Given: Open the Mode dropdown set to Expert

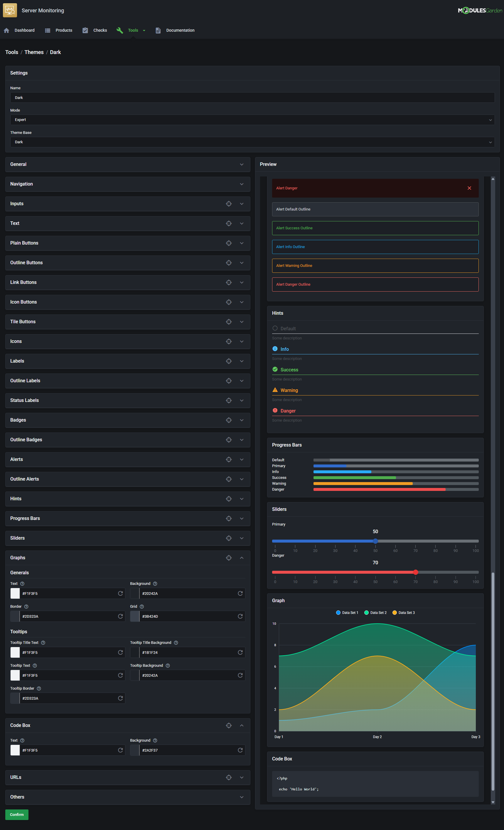Looking at the screenshot, I should point(252,120).
